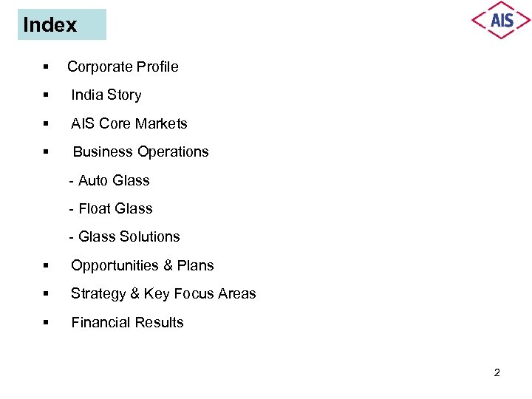Open the Glass Solutions sub-item

[x=124, y=236]
